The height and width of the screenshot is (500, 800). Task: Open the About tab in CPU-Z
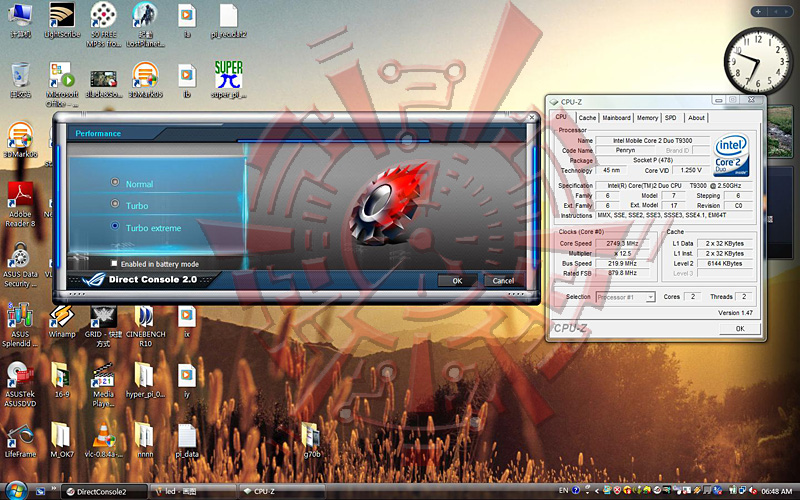click(x=696, y=117)
